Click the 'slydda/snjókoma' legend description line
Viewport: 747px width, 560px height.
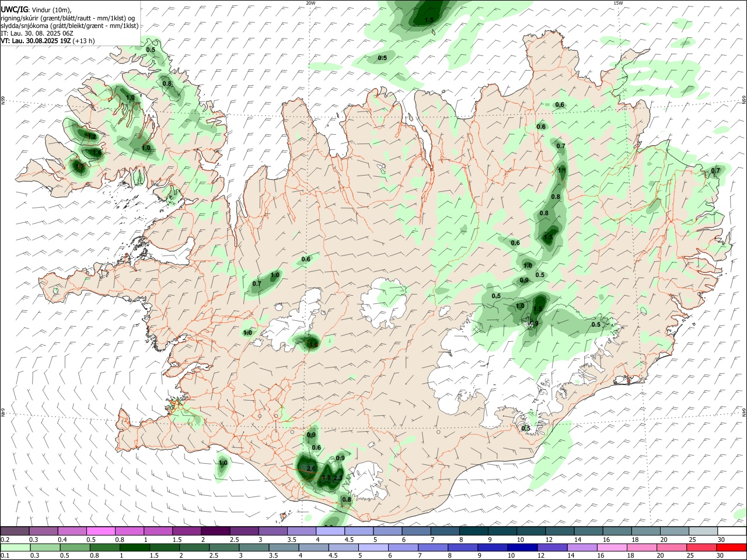pyautogui.click(x=69, y=26)
